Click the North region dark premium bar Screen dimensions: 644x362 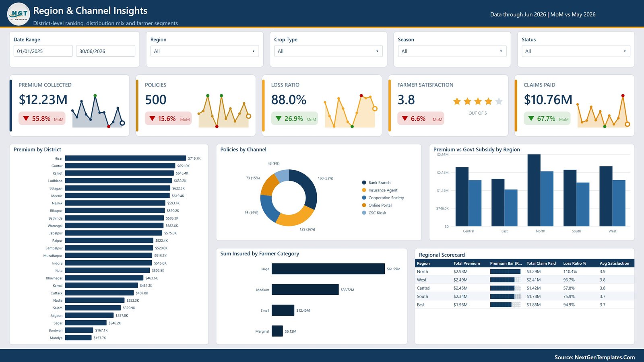[x=534, y=190]
